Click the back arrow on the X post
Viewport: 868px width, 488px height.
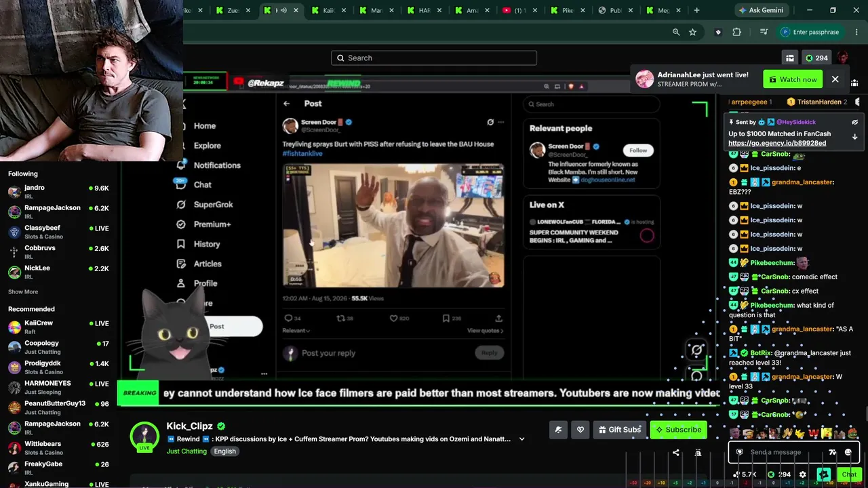(287, 104)
